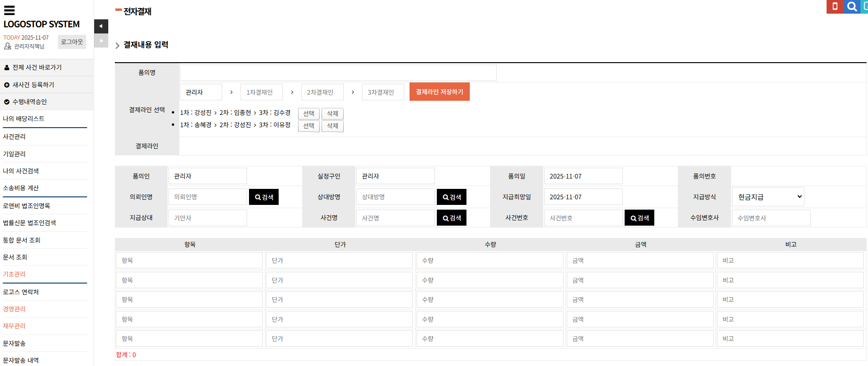Delete approval line starting with 1차 송혜경
The image size is (868, 366).
(332, 126)
